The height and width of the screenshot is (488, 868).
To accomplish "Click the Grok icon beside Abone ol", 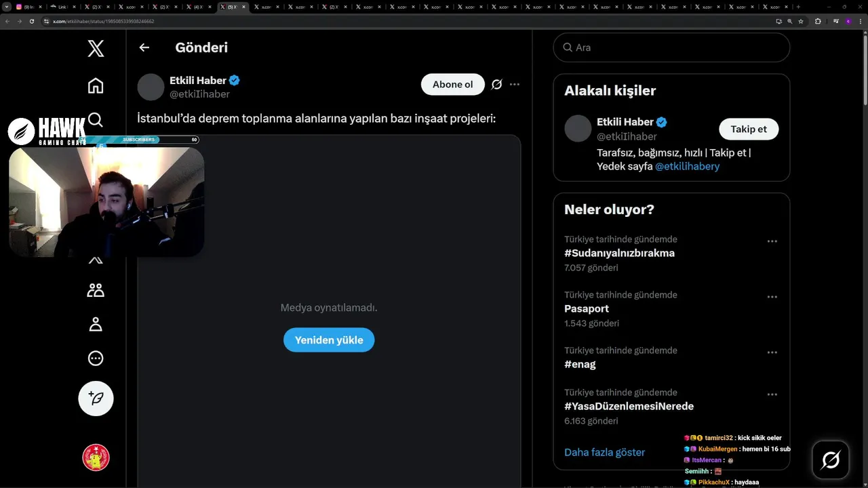I will (496, 85).
